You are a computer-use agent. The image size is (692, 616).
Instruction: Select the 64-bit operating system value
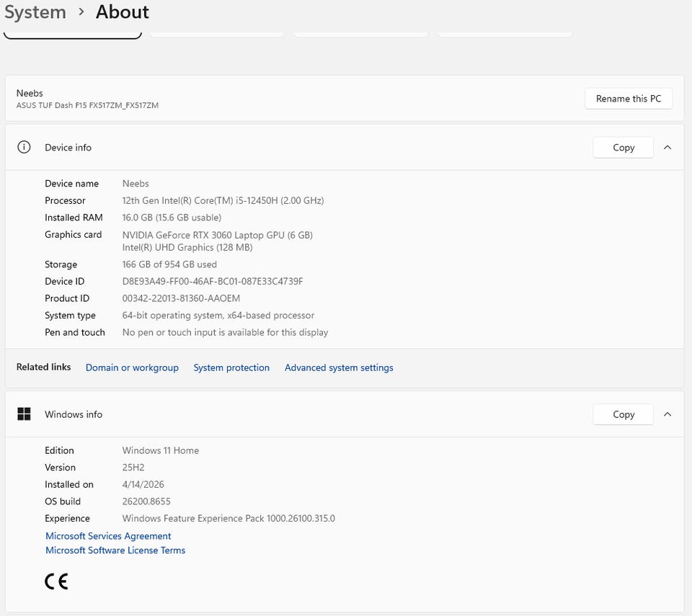click(x=218, y=316)
